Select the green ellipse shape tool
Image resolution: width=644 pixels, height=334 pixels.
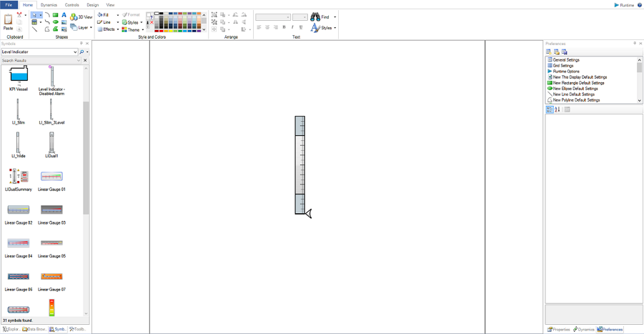[x=56, y=22]
